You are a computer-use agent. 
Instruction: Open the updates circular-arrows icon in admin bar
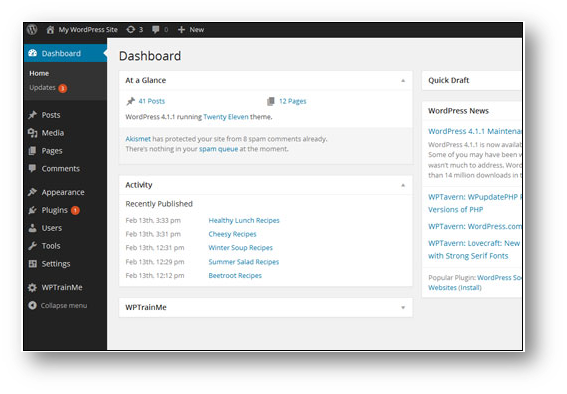pos(131,30)
